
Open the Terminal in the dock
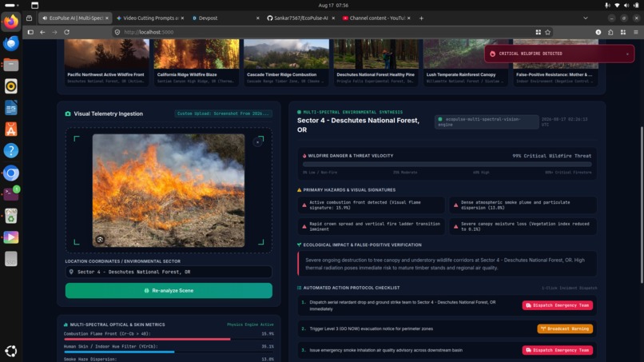click(11, 194)
